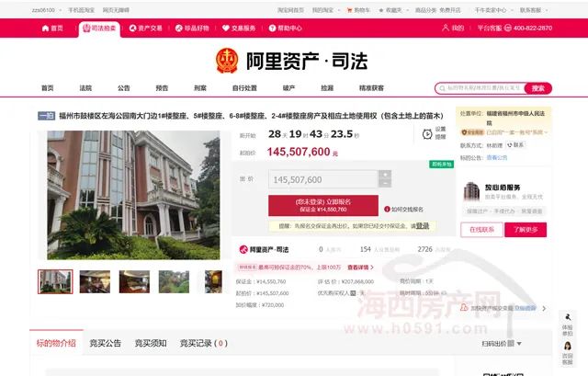Click the bid amount field 145,507,600
This screenshot has height=376, width=588.
pyautogui.click(x=322, y=179)
